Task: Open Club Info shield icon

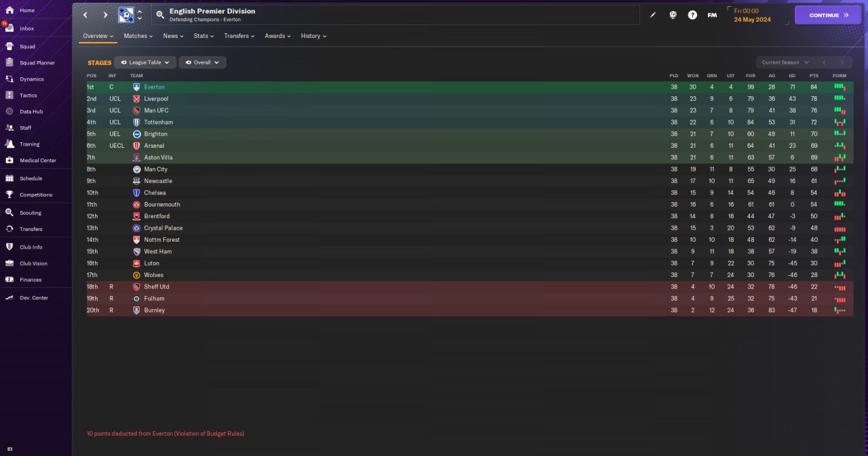Action: 9,247
